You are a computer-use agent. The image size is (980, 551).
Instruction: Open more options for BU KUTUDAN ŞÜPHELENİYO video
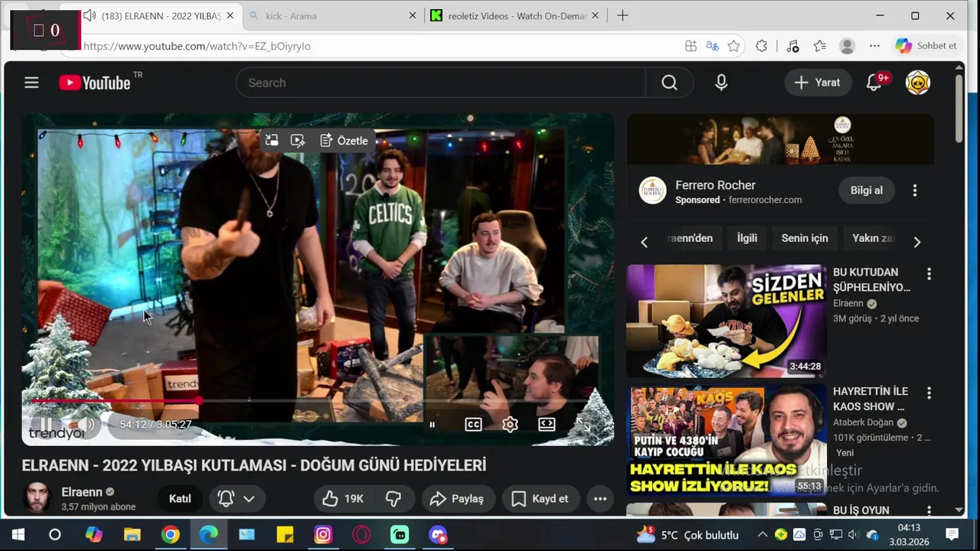pyautogui.click(x=929, y=273)
